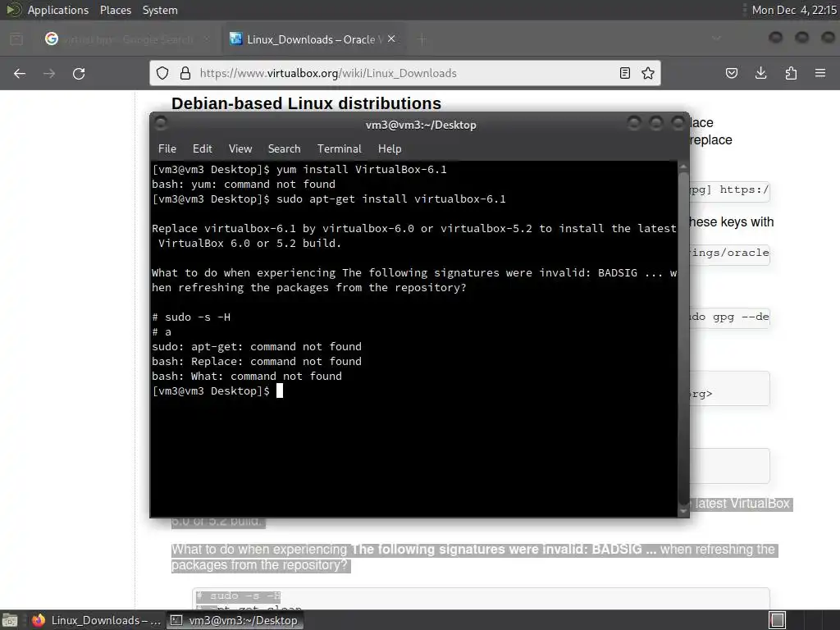Open the terminal View menu
Image resolution: width=840 pixels, height=630 pixels.
click(x=240, y=149)
